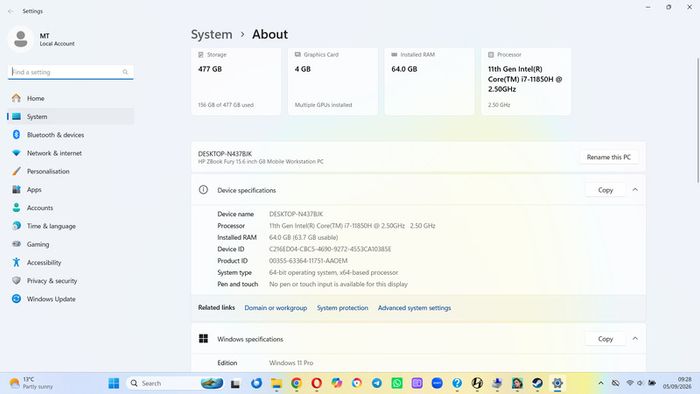
Task: Open Task View from the taskbar
Action: click(x=235, y=383)
